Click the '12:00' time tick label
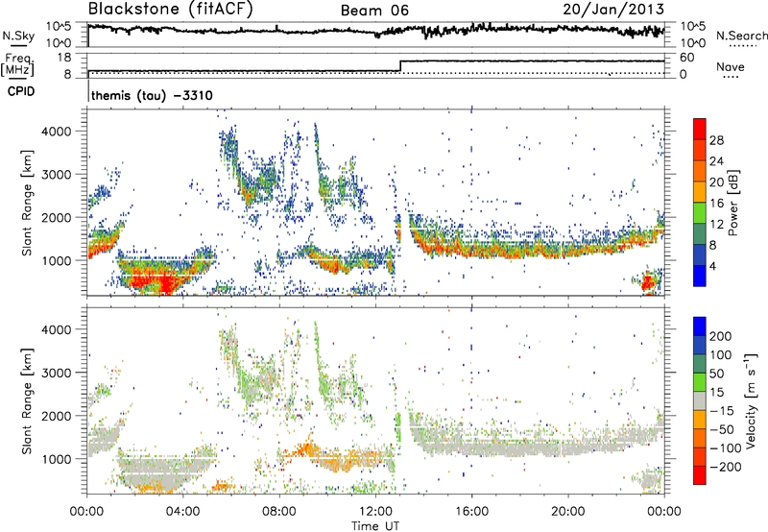This screenshot has width=768, height=532. point(375,512)
